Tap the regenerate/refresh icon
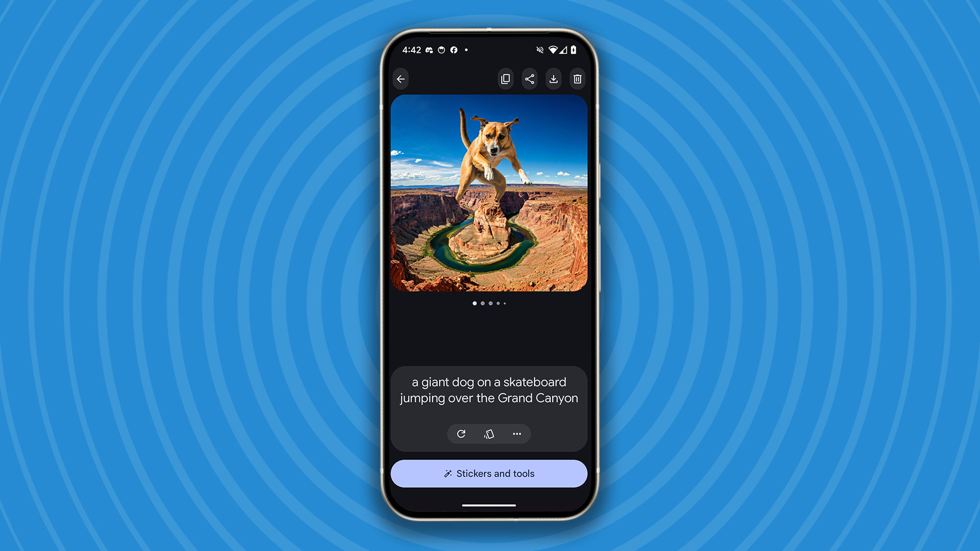 [x=461, y=434]
